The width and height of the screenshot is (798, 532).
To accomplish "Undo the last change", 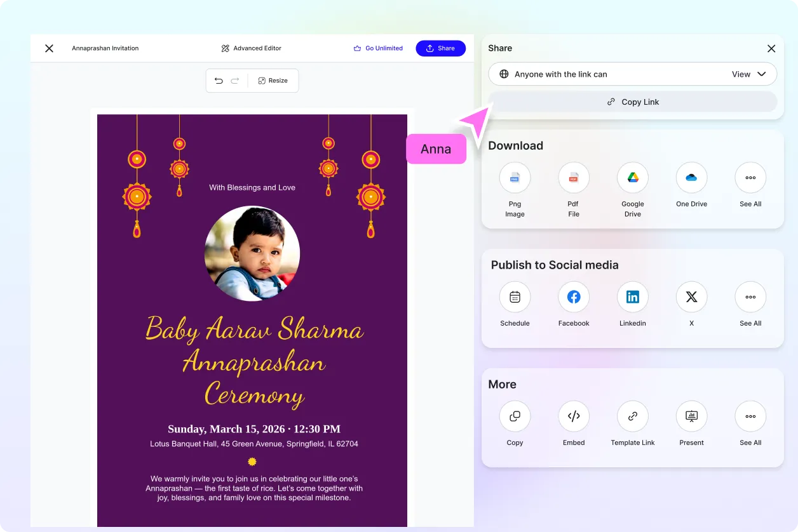I will click(219, 81).
